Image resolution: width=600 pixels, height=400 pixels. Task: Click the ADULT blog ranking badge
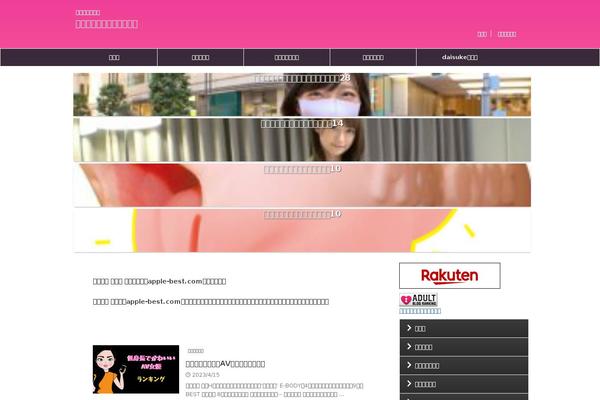coord(418,300)
